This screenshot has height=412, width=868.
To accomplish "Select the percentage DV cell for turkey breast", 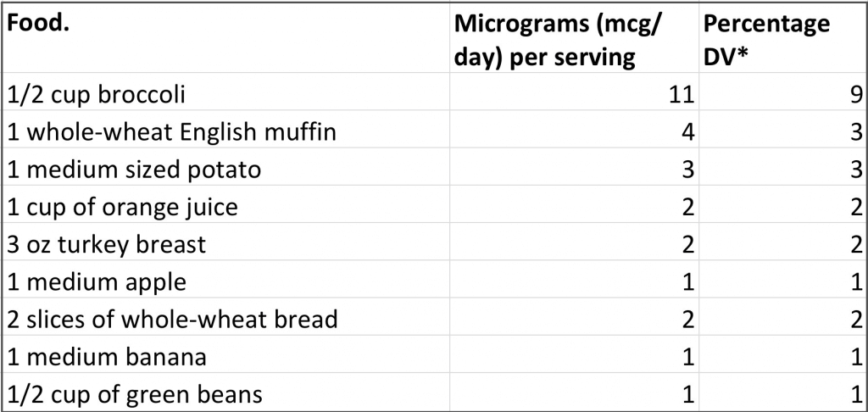I will [781, 244].
